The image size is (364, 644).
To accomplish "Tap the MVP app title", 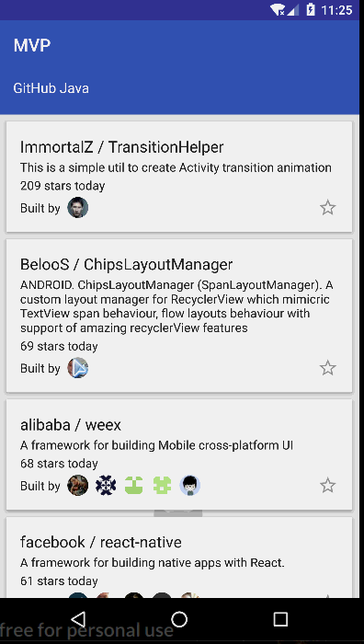I will coord(32,45).
